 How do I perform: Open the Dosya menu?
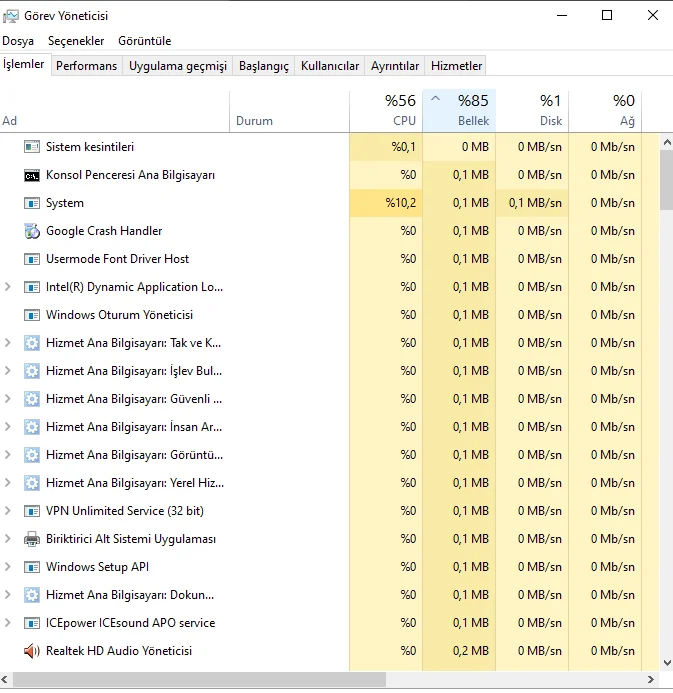coord(18,41)
